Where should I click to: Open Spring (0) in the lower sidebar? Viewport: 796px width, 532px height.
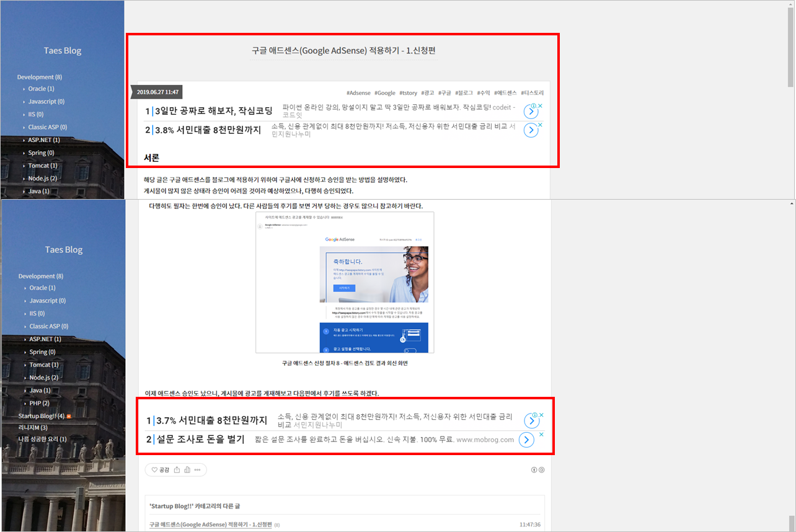click(x=43, y=352)
